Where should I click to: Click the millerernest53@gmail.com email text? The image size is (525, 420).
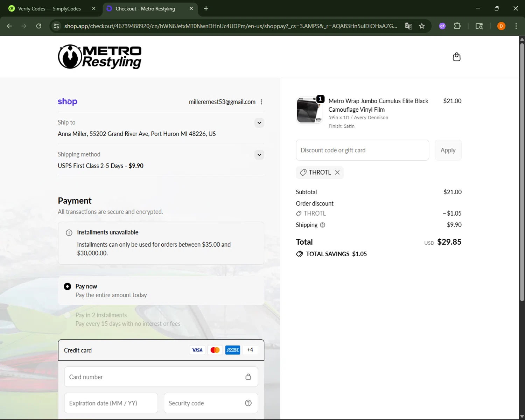[x=222, y=102]
